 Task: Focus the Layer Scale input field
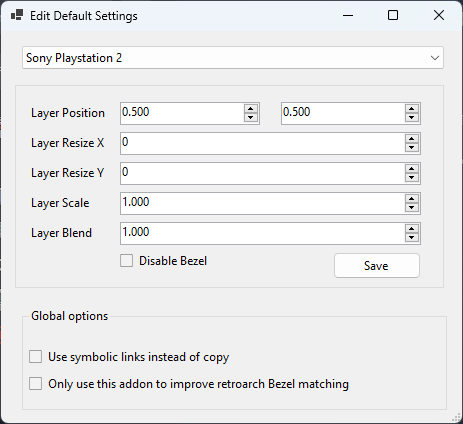coord(263,203)
